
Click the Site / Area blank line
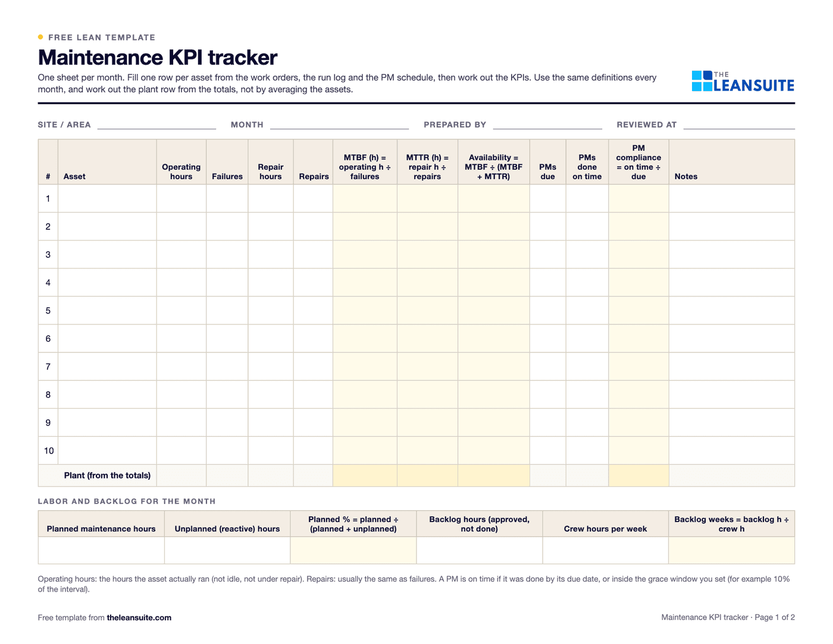click(156, 125)
